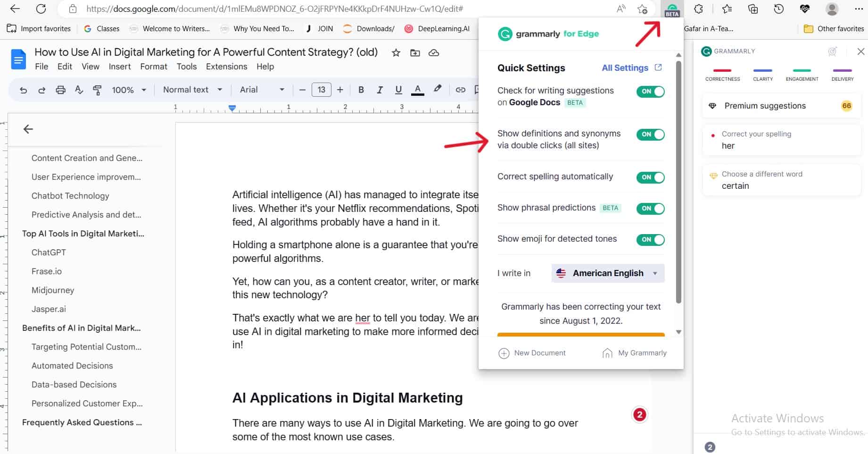Screen dimensions: 868x454
Task: Select the Paint format tool
Action: (x=98, y=89)
